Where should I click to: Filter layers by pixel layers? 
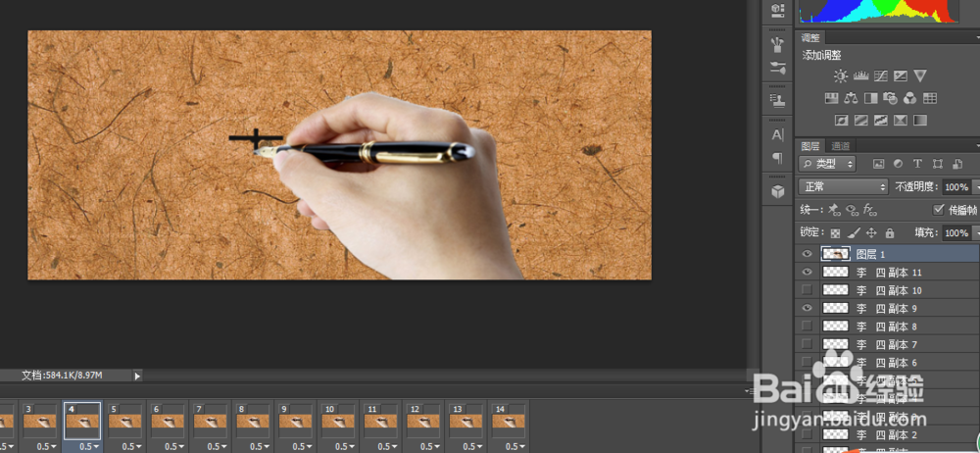[x=879, y=164]
